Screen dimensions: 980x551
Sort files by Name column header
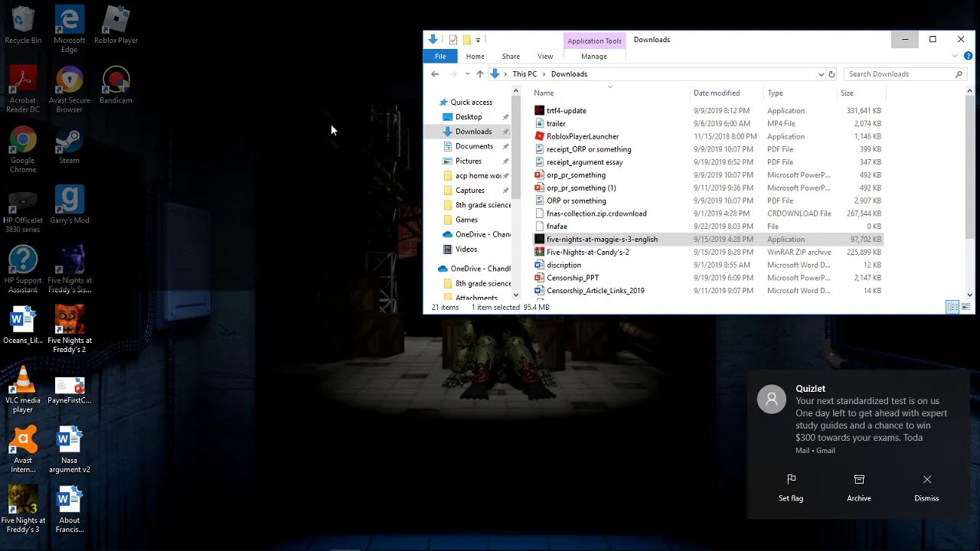pyautogui.click(x=610, y=93)
